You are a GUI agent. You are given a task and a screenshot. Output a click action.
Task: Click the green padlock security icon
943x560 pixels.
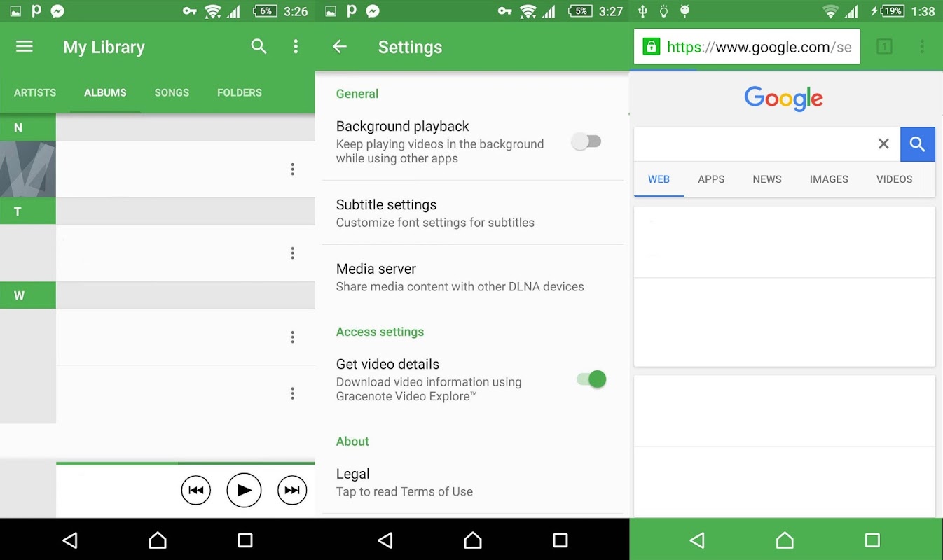652,47
